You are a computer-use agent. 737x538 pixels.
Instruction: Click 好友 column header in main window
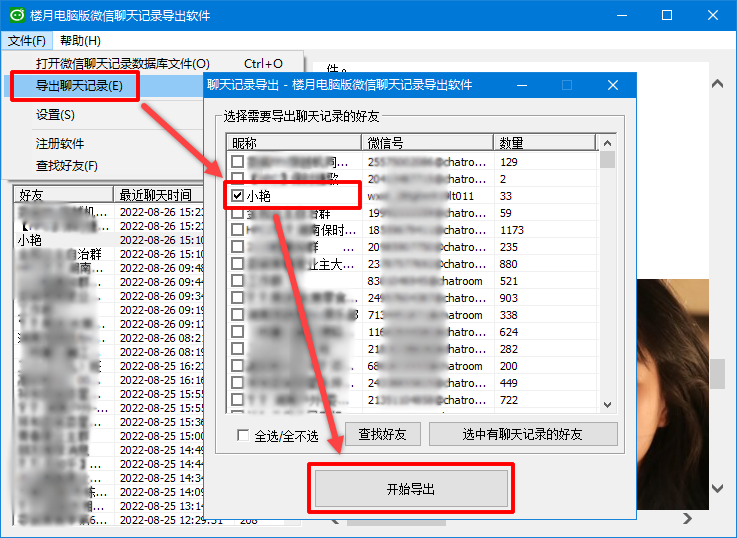[x=64, y=195]
